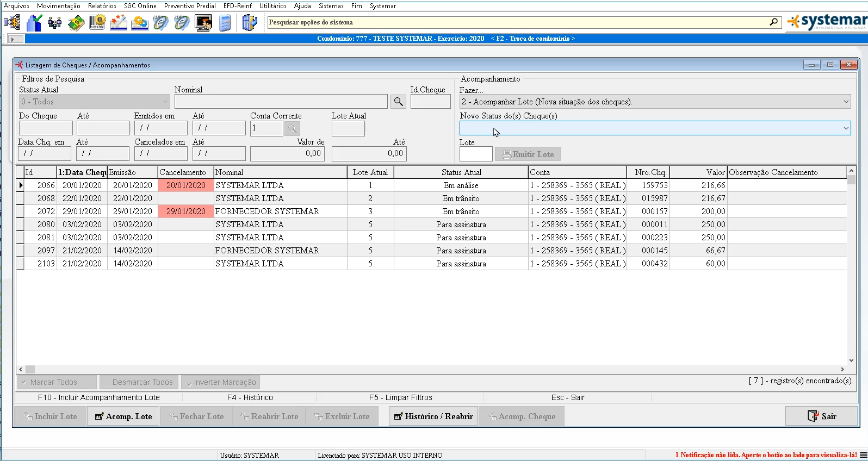
Task: Click the vertical scrollbar down arrow of grid
Action: pos(851,360)
